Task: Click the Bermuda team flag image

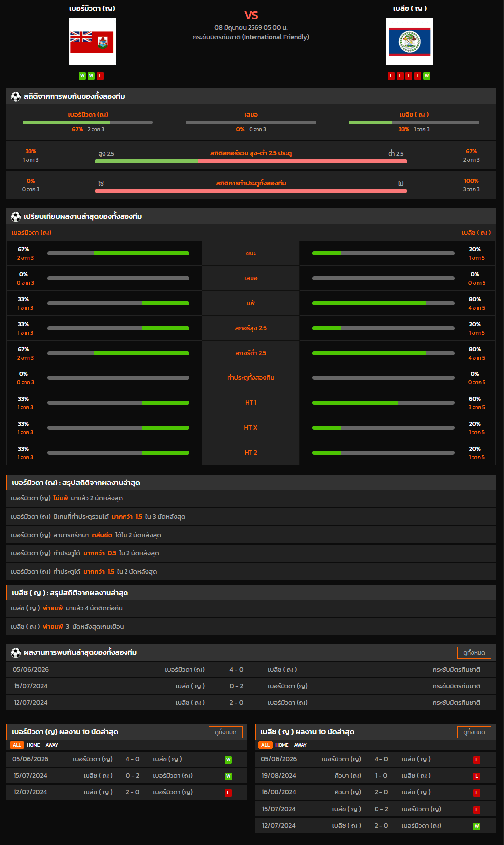Action: coord(92,42)
